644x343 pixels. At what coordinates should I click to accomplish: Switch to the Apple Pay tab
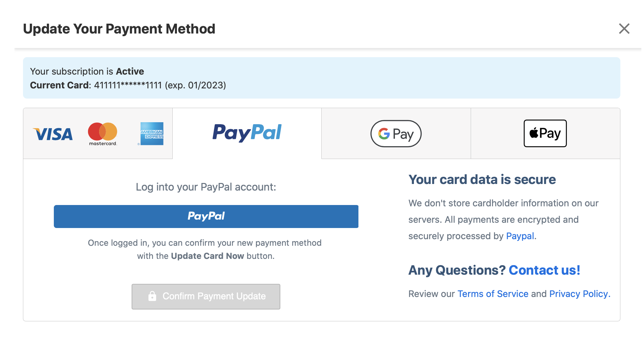(x=545, y=133)
